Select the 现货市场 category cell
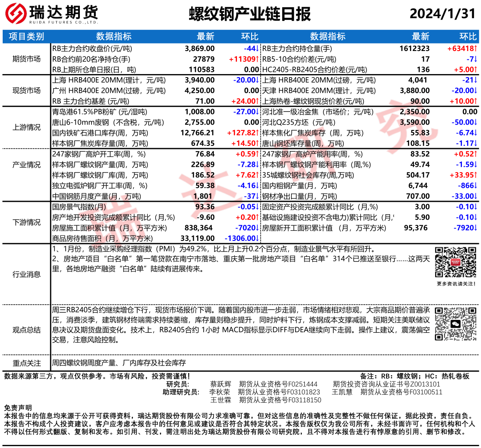The width and height of the screenshot is (481, 448). click(27, 90)
